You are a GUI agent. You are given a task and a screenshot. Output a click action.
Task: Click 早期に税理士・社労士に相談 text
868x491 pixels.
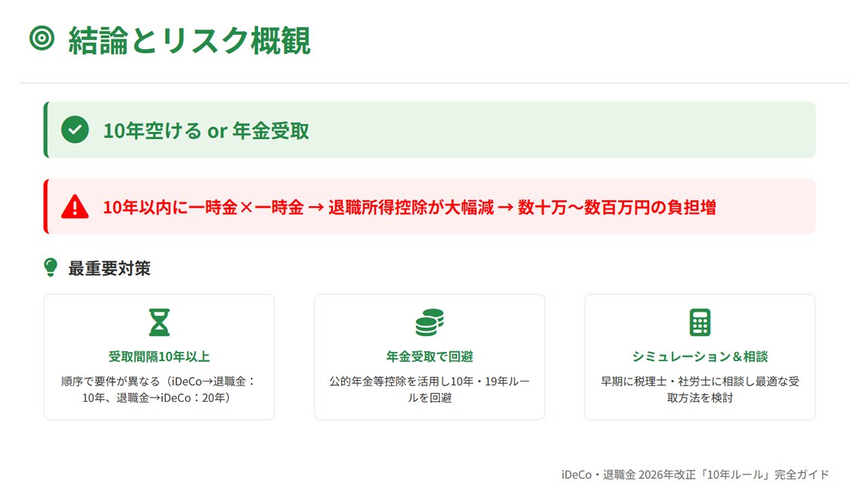pyautogui.click(x=699, y=381)
